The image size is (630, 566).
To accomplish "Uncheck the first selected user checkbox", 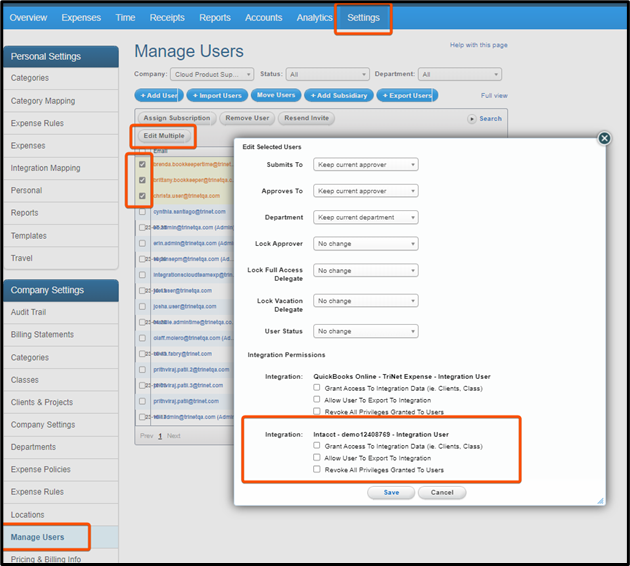I will coord(143,165).
